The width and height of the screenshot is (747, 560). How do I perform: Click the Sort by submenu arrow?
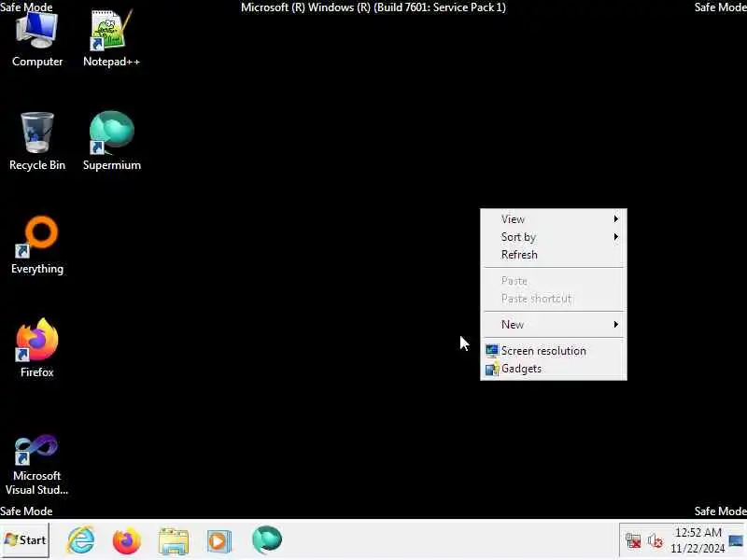[616, 237]
